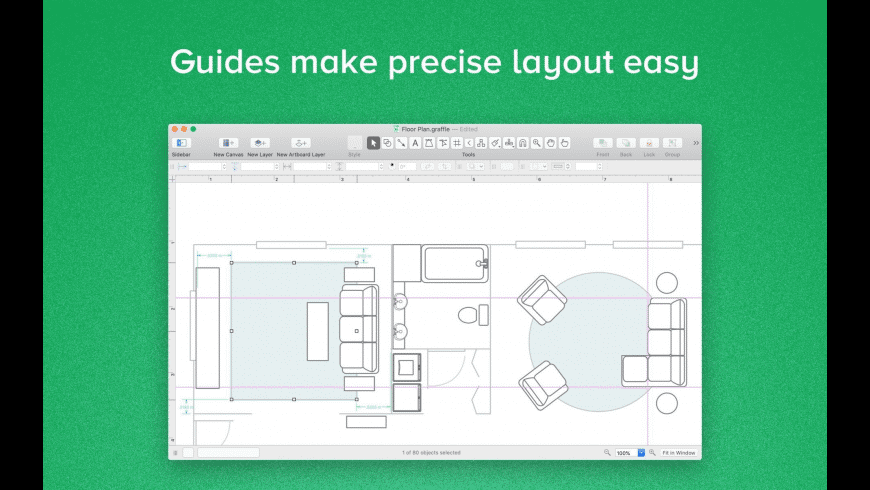The width and height of the screenshot is (870, 490).
Task: Click the Bring to Front button
Action: (x=603, y=143)
